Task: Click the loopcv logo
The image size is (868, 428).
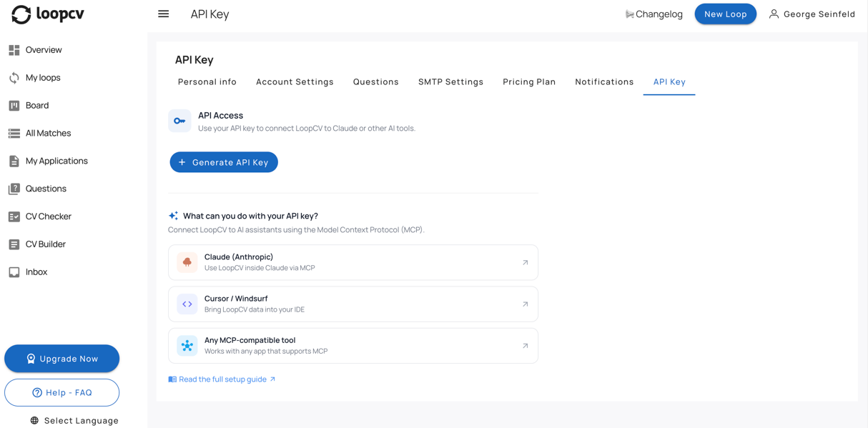Action: pos(48,14)
